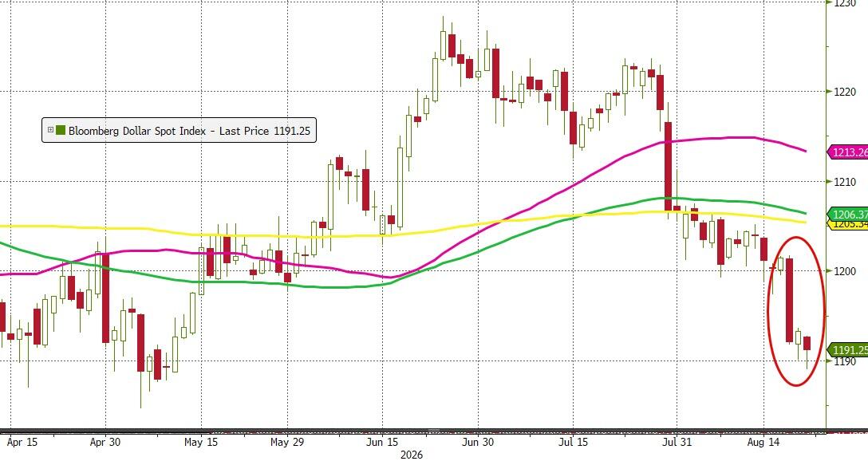Click the 1220 price axis label

tap(845, 92)
